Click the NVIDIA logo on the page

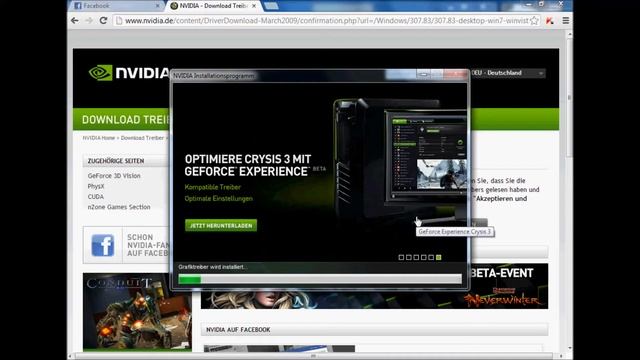click(129, 73)
